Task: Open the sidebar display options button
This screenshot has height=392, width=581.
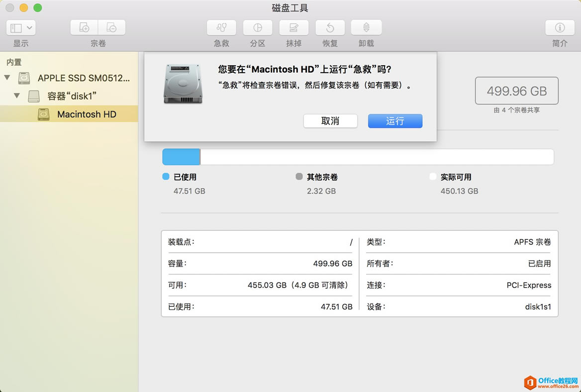Action: point(21,28)
